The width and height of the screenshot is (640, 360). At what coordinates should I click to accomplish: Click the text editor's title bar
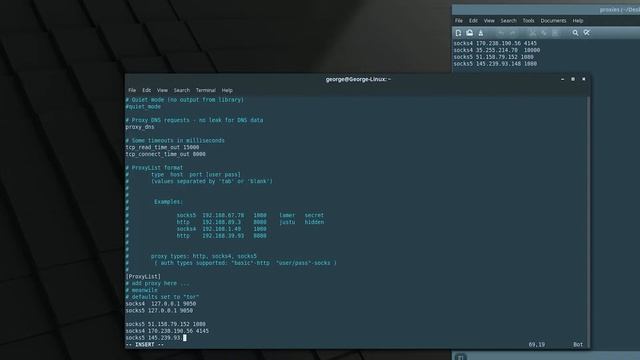[x=546, y=10]
